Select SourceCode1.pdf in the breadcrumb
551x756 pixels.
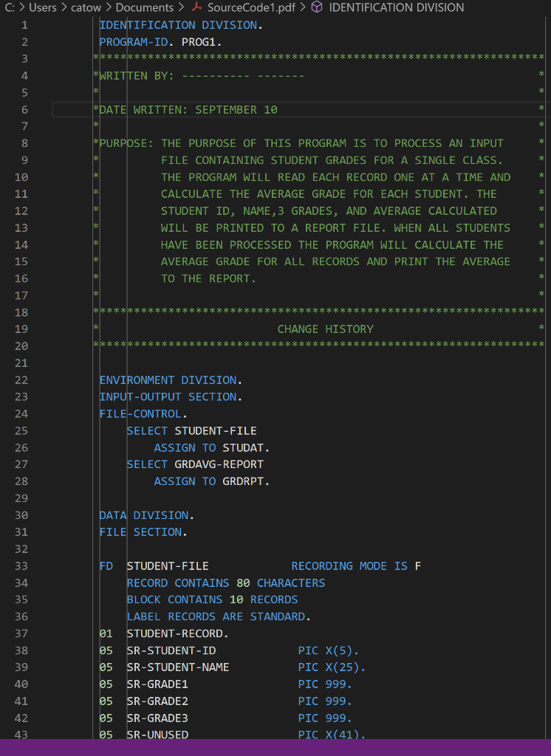[251, 7]
